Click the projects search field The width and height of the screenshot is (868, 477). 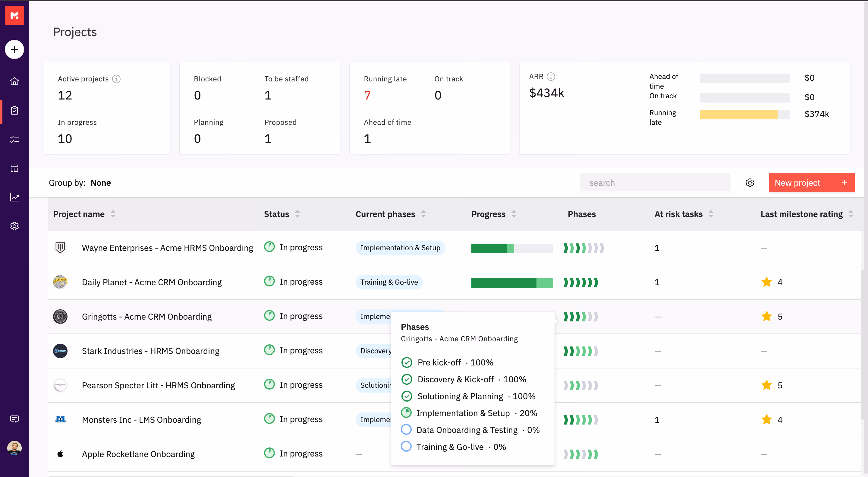coord(655,183)
